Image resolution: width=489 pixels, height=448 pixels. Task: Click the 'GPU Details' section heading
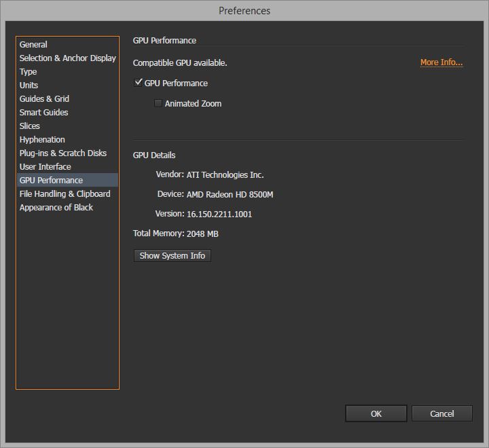point(154,155)
